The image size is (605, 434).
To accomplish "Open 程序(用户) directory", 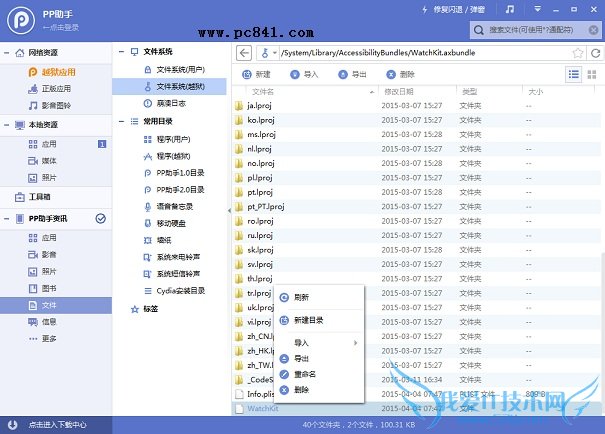I will pos(167,139).
